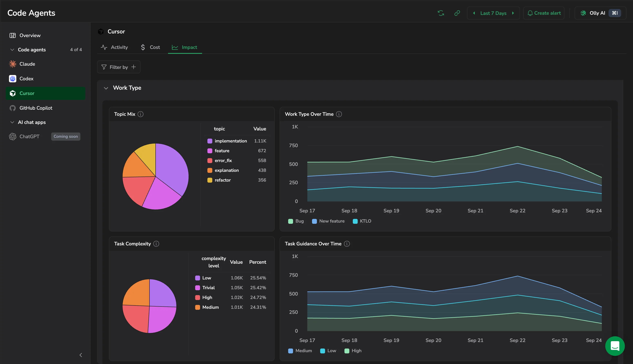Go to previous time range arrow
This screenshot has width=633, height=364.
point(474,13)
